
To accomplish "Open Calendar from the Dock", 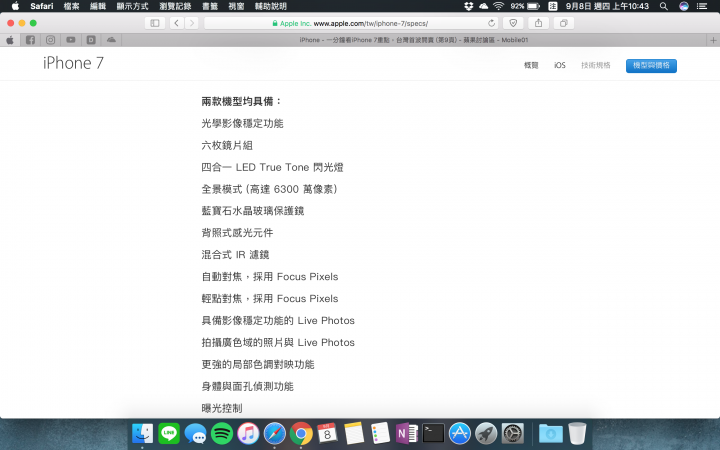I will (x=327, y=433).
